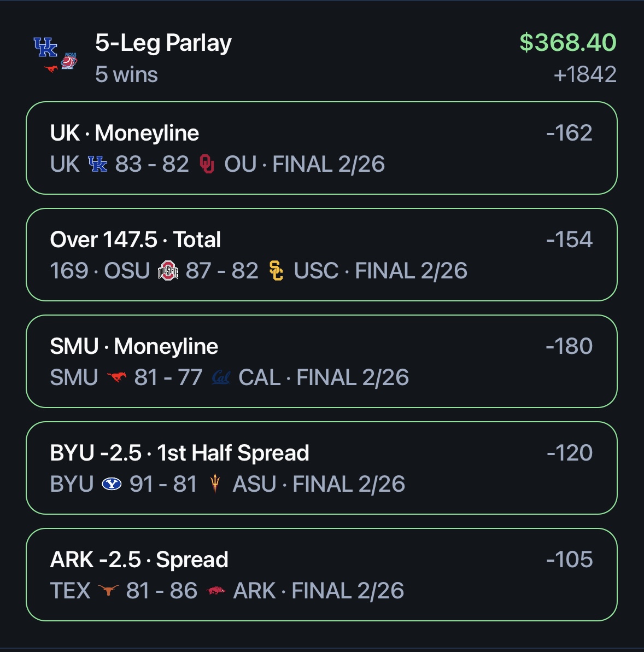Click the NCAA basketball icon in header
Image resolution: width=644 pixels, height=652 pixels.
[69, 61]
